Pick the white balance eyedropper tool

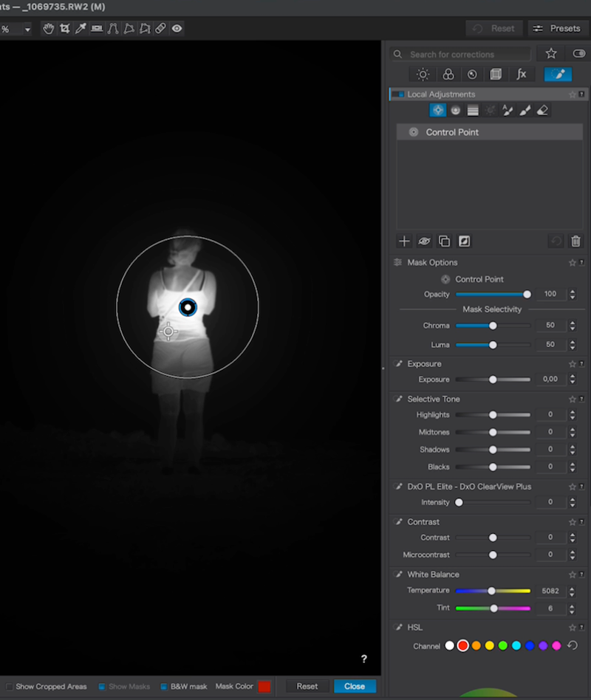coord(81,29)
